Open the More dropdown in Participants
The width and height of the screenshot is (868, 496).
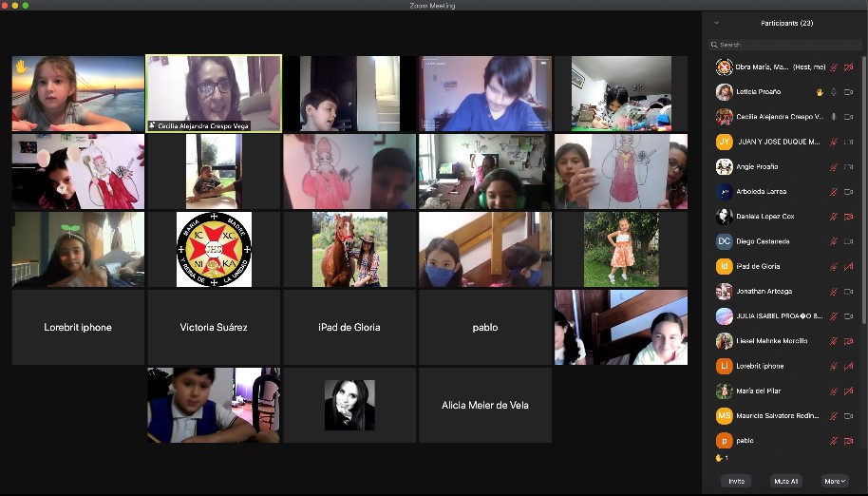[835, 481]
